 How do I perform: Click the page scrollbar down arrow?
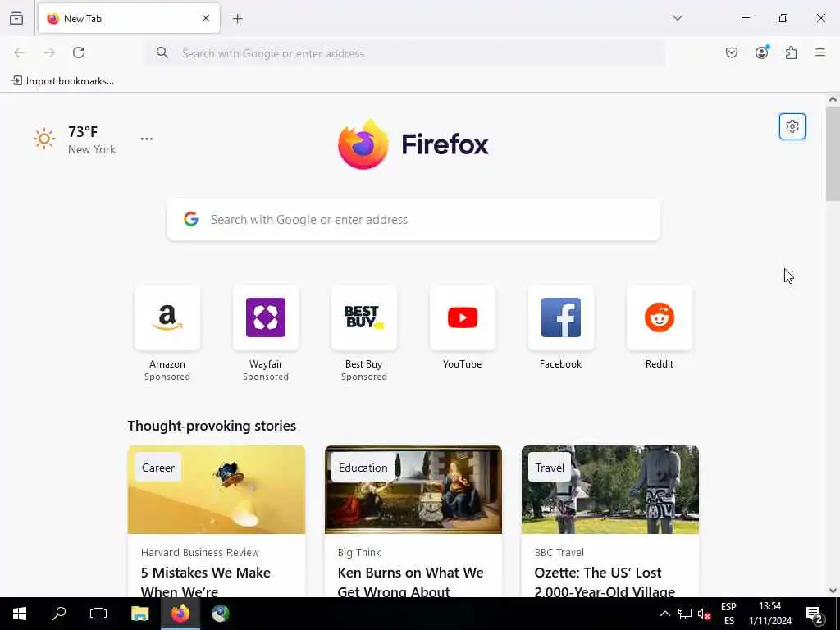833,591
